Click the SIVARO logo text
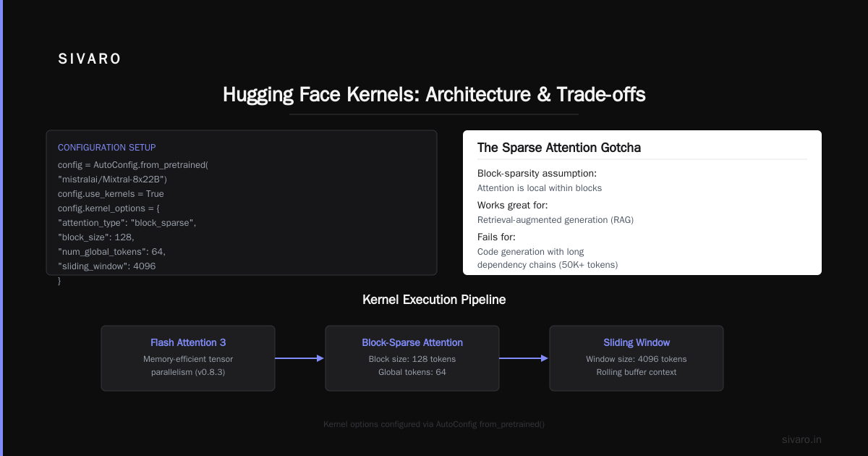The height and width of the screenshot is (456, 868). click(x=90, y=59)
